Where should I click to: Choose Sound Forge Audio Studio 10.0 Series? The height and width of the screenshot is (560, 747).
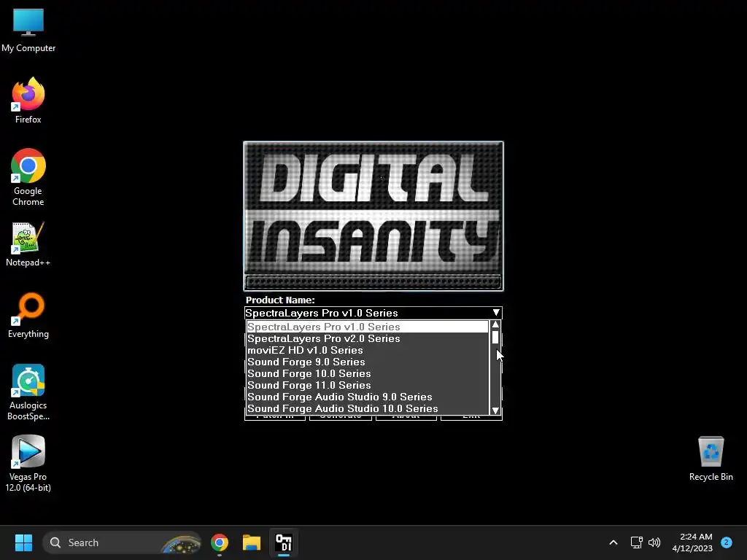point(368,408)
